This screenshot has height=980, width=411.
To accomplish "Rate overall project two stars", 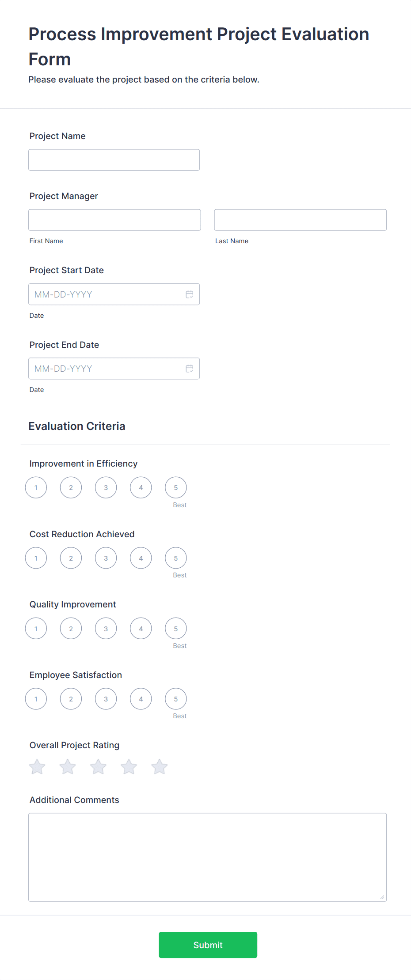I will (68, 767).
